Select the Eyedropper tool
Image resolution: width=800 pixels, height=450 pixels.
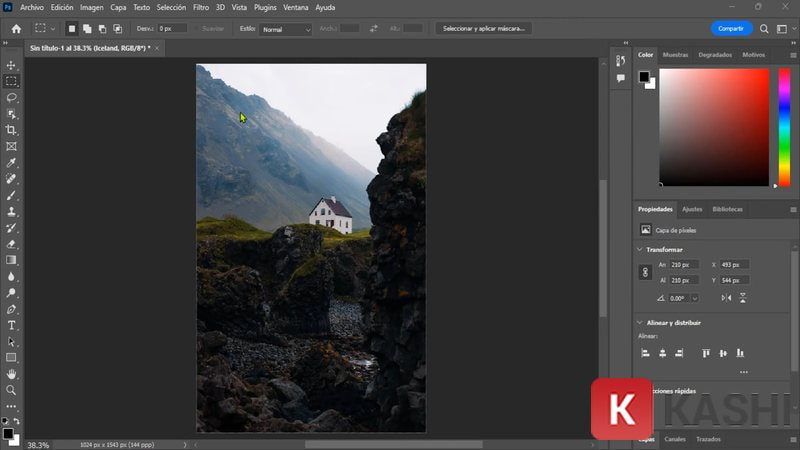tap(11, 163)
